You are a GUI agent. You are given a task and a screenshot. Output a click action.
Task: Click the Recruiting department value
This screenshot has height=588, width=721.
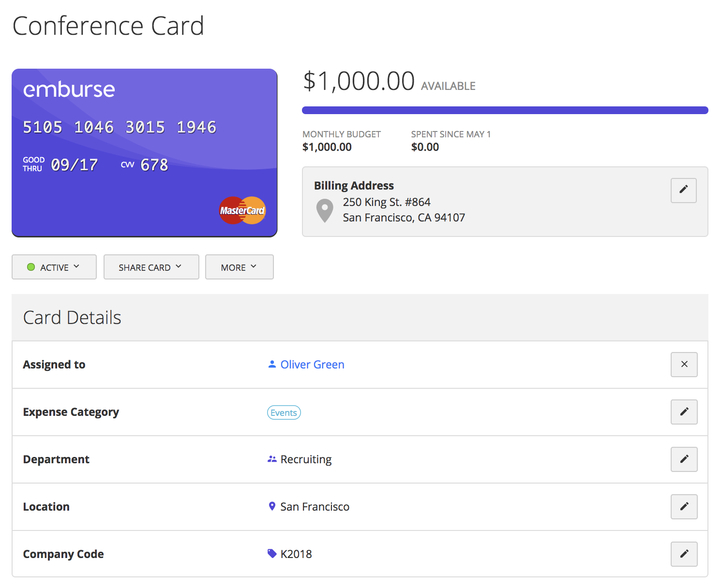[x=306, y=459]
